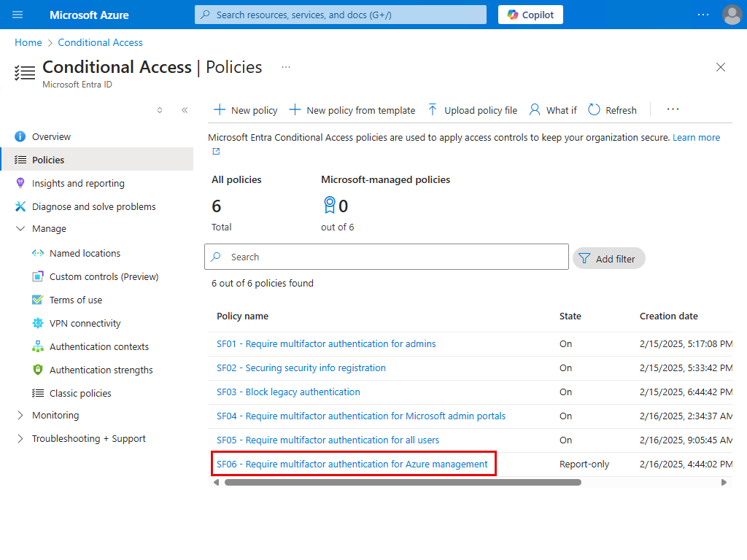The image size is (747, 560).
Task: Click the scrollbar left arrow
Action: click(216, 483)
